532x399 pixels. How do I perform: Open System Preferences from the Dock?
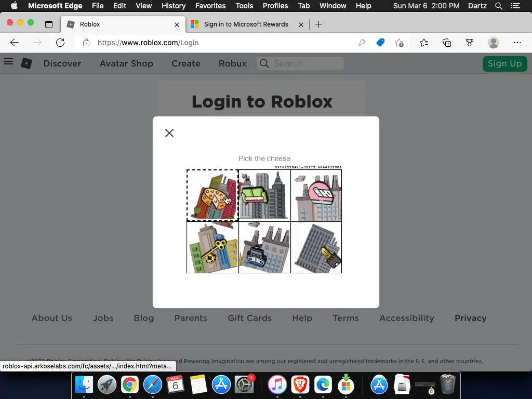(x=244, y=385)
